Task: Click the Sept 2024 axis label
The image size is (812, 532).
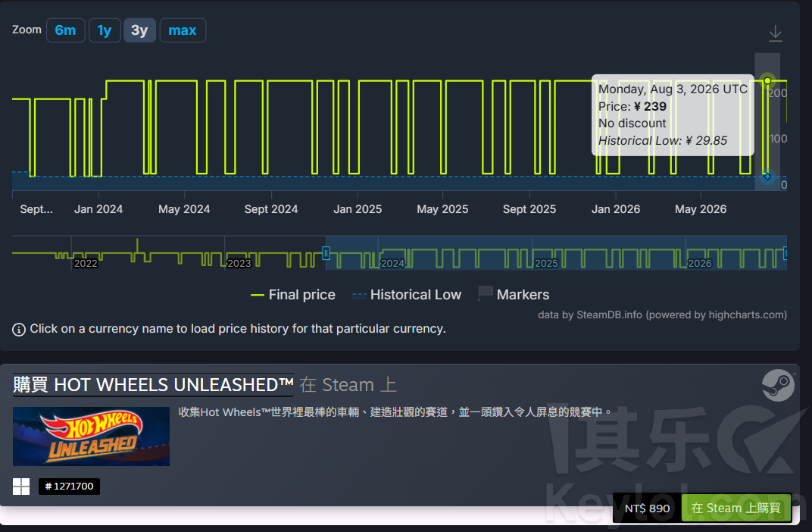Action: pyautogui.click(x=271, y=209)
